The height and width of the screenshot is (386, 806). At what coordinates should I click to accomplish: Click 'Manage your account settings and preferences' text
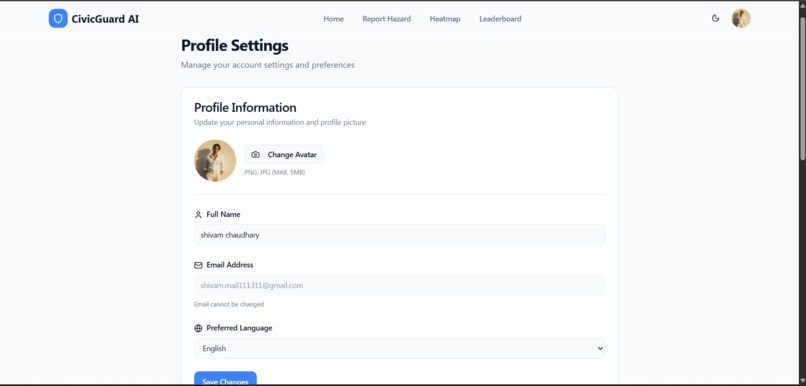point(268,65)
